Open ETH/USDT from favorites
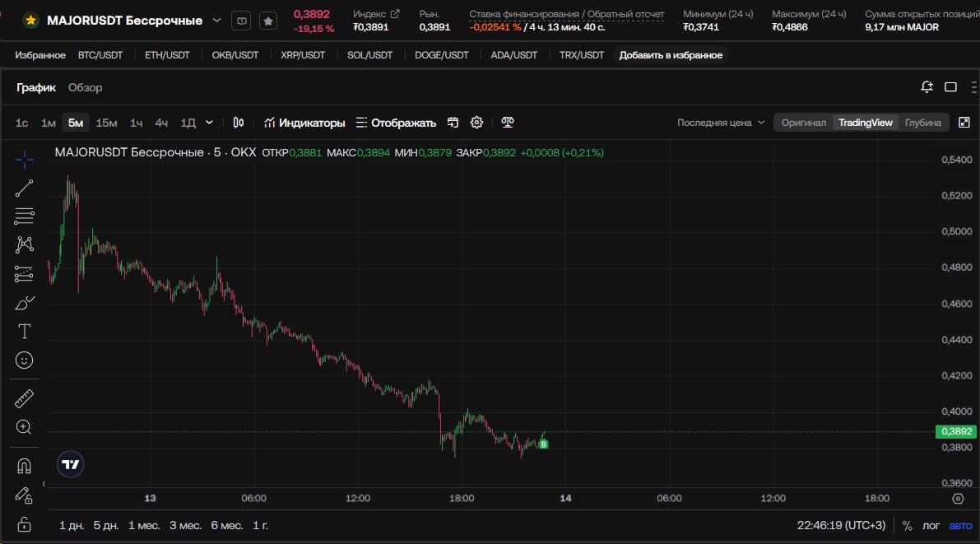The width and height of the screenshot is (980, 544). coord(167,55)
